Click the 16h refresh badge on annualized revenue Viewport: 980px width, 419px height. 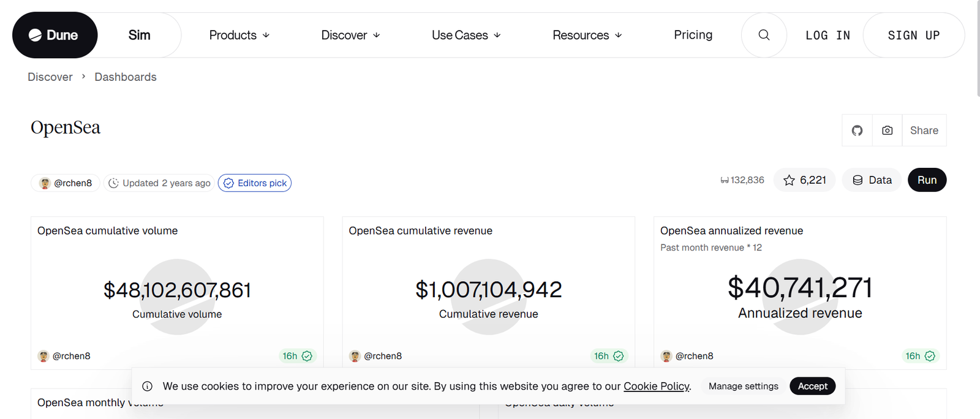tap(920, 356)
